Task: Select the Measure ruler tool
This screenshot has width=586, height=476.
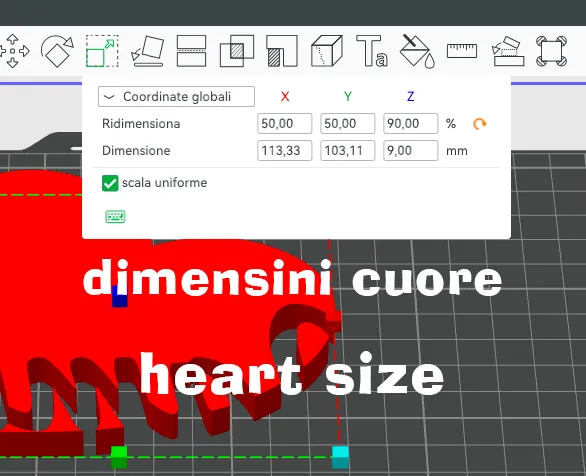Action: tap(462, 51)
